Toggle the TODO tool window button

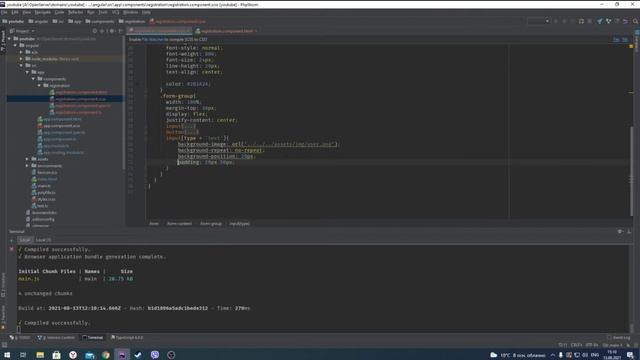20,338
